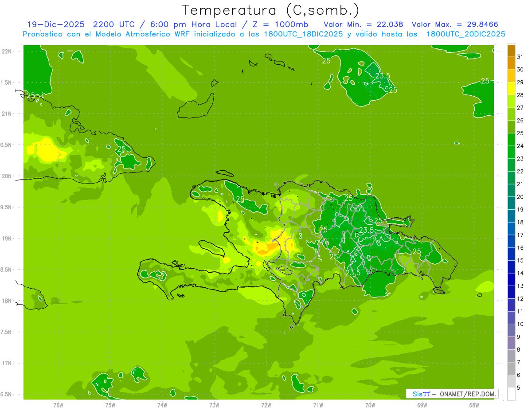The image size is (532, 411).
Task: Click the 18N latitude axis label
Action: (6, 301)
